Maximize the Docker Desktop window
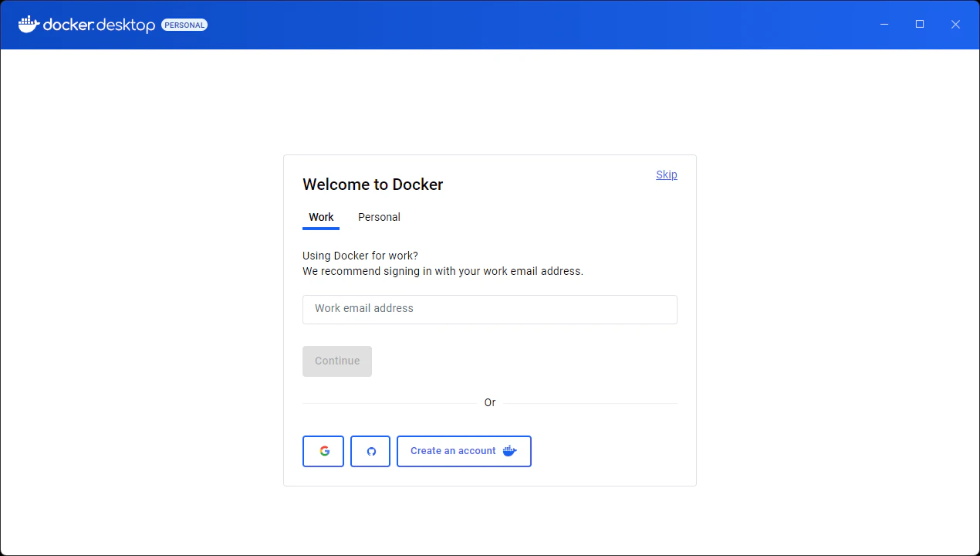Screen dimensions: 980x556 [920, 25]
